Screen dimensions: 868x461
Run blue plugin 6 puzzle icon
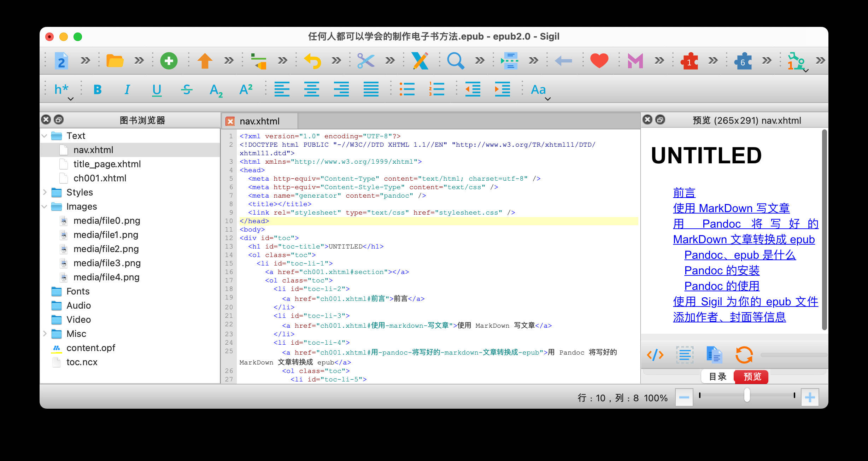(x=743, y=62)
